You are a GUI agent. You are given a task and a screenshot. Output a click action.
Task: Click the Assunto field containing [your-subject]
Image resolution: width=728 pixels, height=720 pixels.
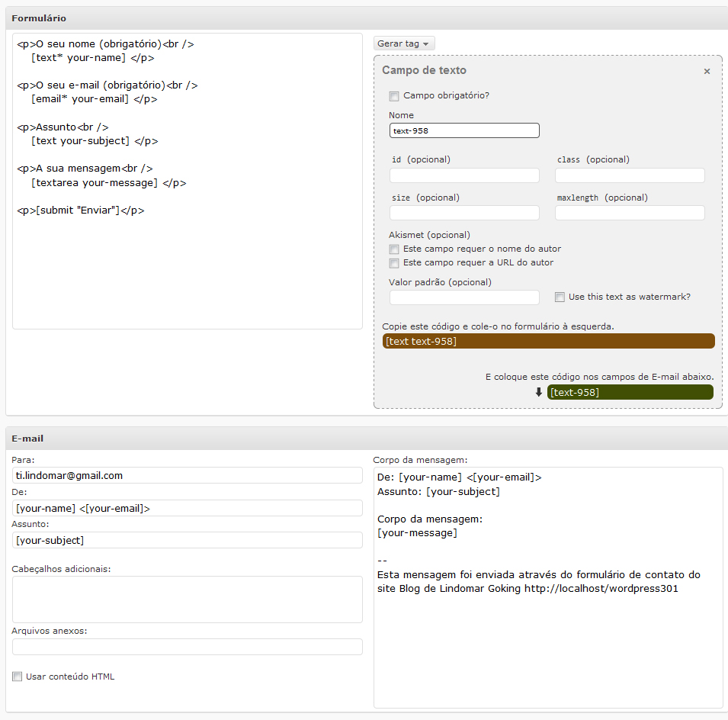coord(187,540)
